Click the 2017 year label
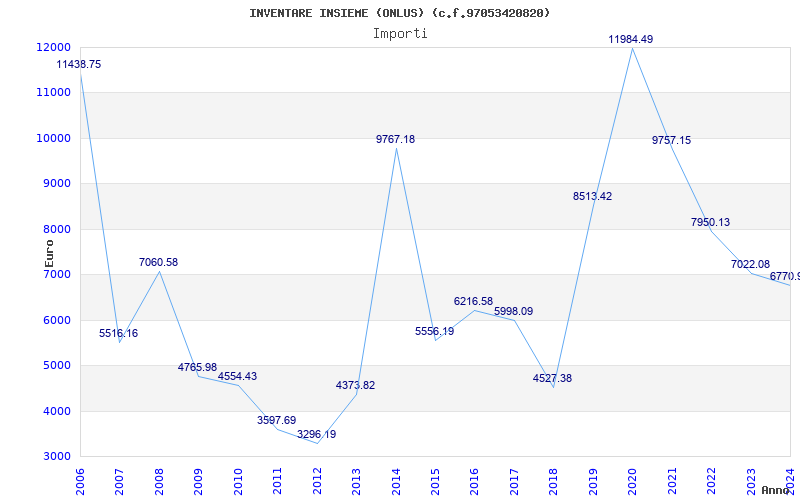This screenshot has height=500, width=800. click(x=514, y=481)
